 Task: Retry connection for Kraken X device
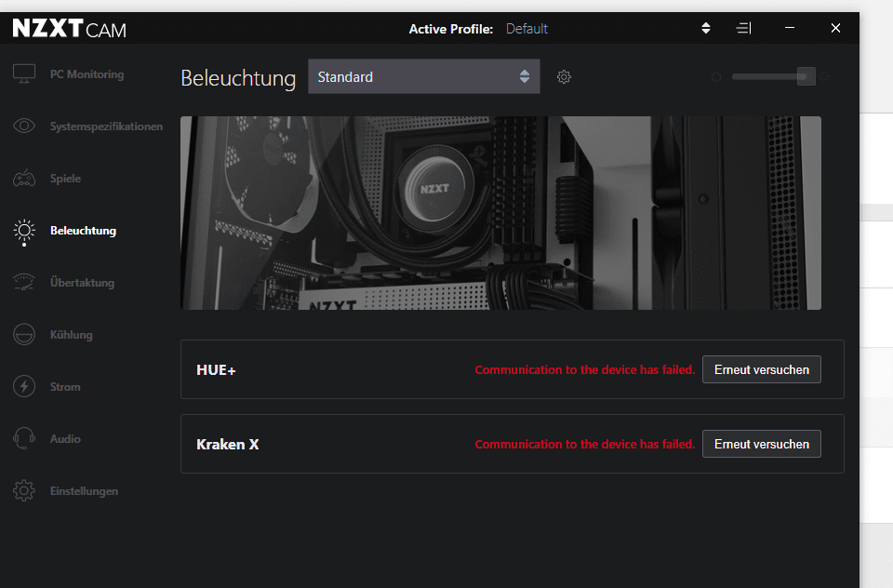[x=762, y=444]
